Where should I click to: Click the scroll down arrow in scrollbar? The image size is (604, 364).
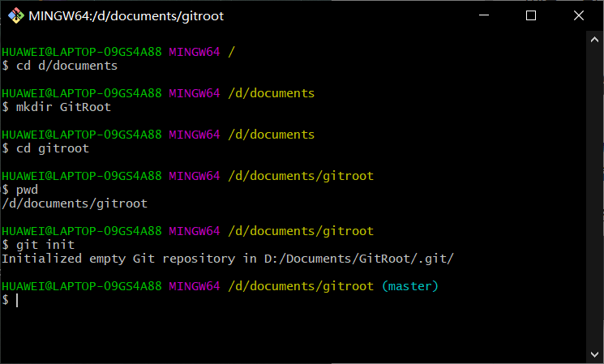click(x=594, y=354)
